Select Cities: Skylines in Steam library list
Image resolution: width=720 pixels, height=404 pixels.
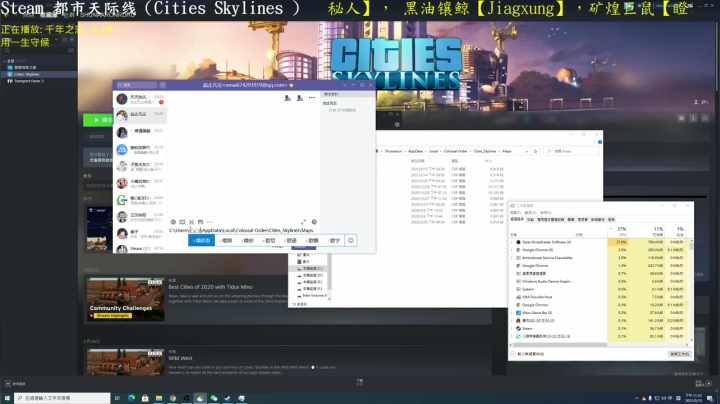pyautogui.click(x=39, y=74)
